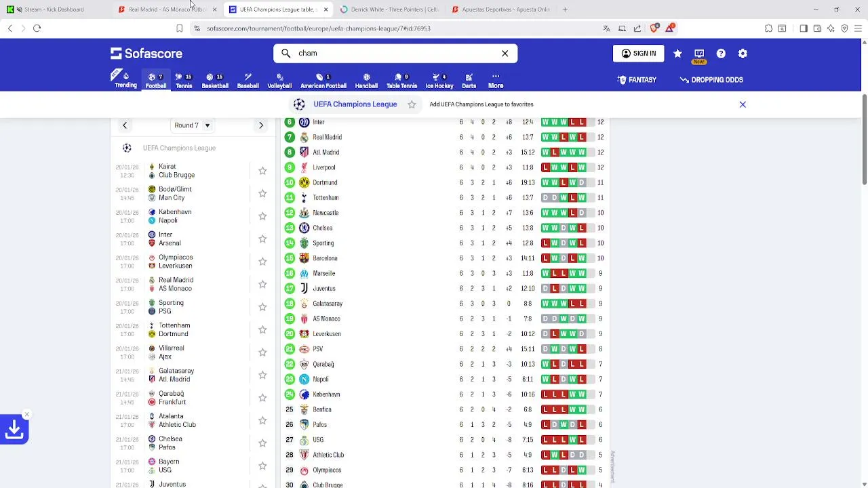The height and width of the screenshot is (488, 868).
Task: Select the Football sport icon
Action: click(156, 80)
